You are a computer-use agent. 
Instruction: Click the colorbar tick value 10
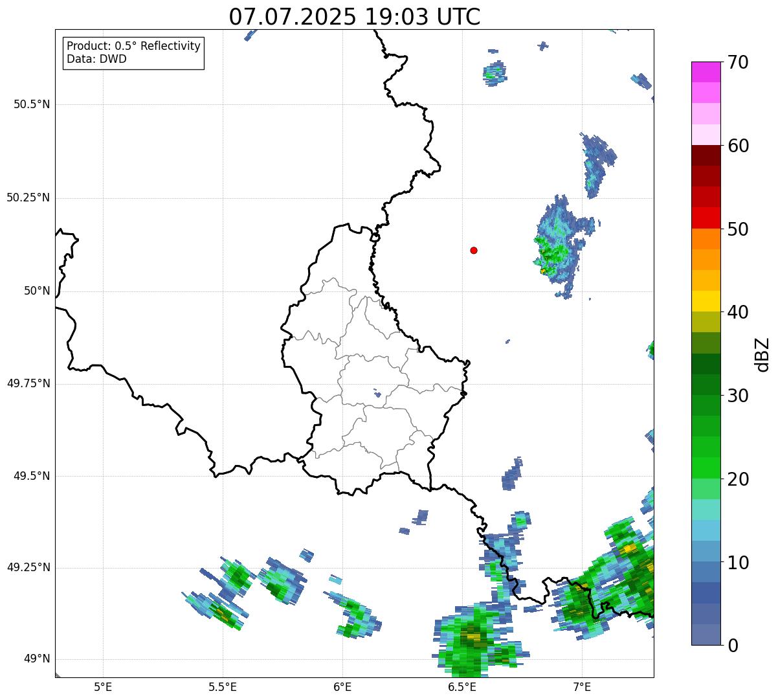coord(738,562)
